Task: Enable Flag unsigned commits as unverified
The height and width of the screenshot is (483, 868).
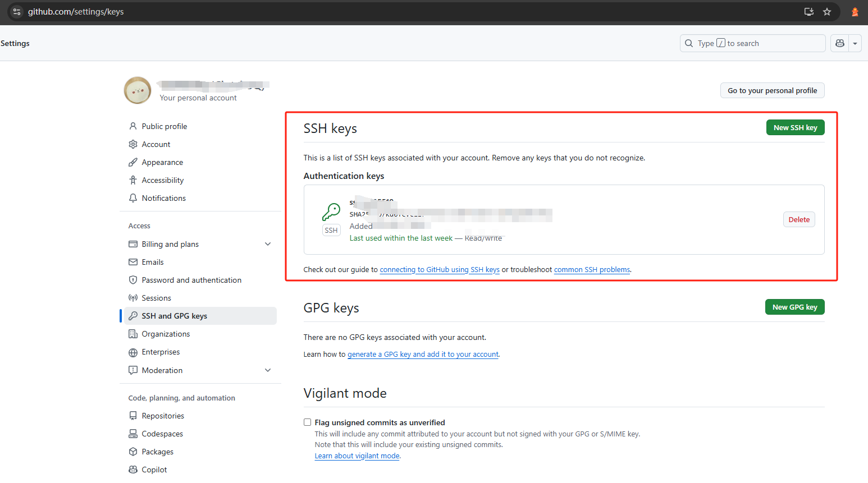Action: (x=307, y=422)
